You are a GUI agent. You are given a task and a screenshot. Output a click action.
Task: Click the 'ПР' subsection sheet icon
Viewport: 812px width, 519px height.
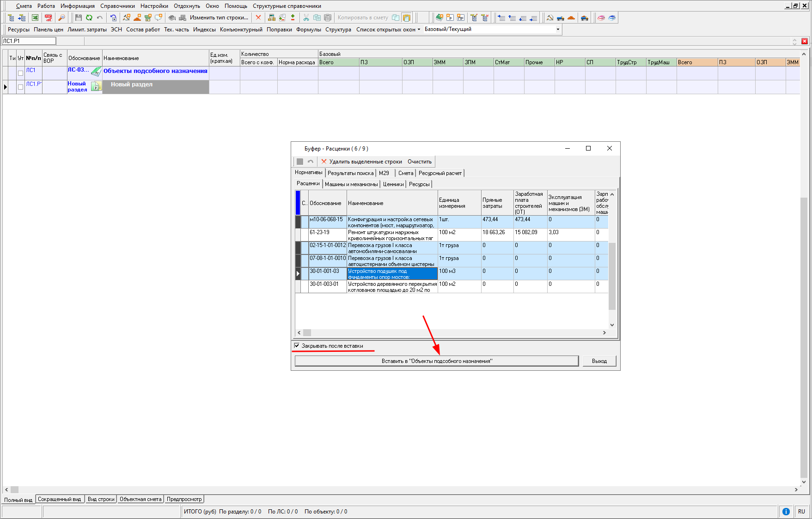point(460,18)
